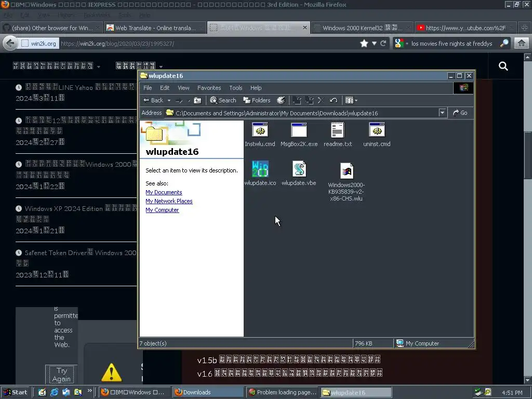Go to Firefox home page icon

point(522,44)
